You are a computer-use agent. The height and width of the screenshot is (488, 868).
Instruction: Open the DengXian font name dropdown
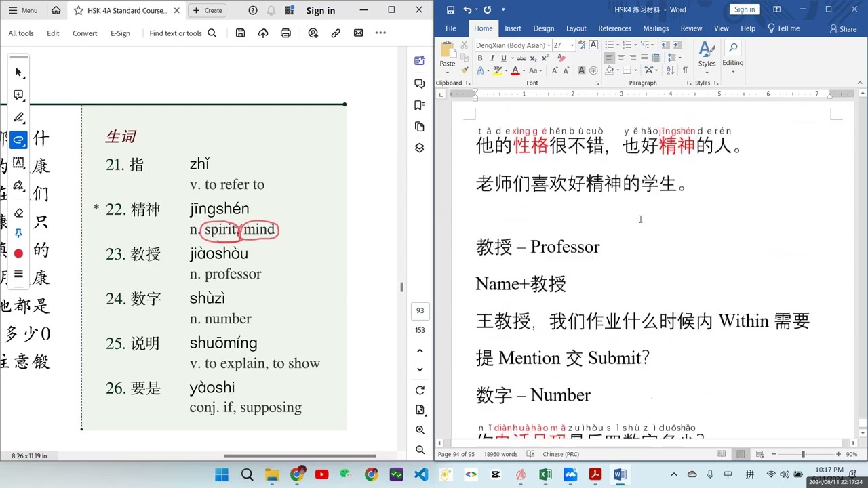coord(548,45)
